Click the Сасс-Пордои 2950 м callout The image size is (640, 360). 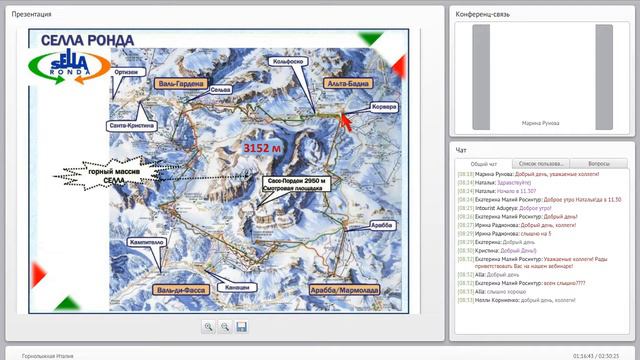click(296, 184)
